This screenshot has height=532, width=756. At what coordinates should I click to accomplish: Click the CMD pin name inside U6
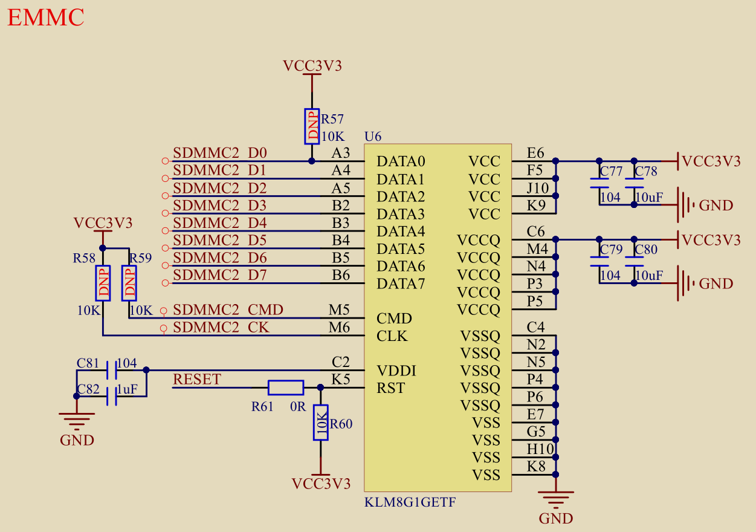(394, 319)
